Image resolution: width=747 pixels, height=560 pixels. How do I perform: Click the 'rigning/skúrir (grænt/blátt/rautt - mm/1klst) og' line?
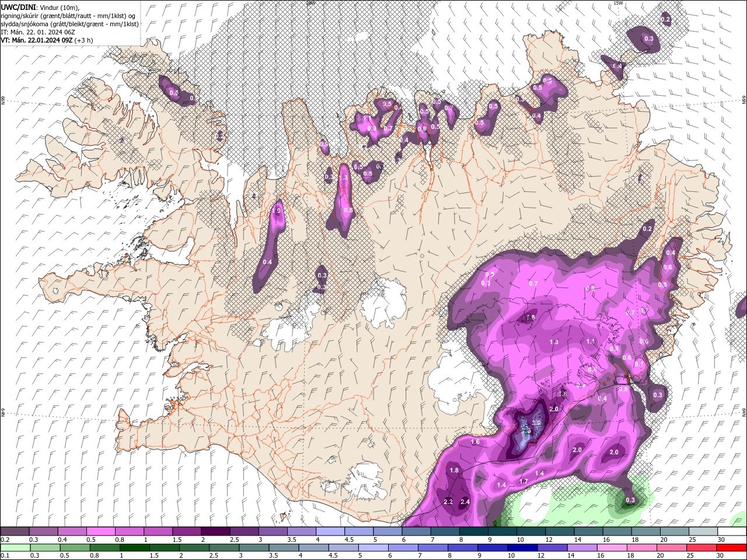(x=68, y=16)
